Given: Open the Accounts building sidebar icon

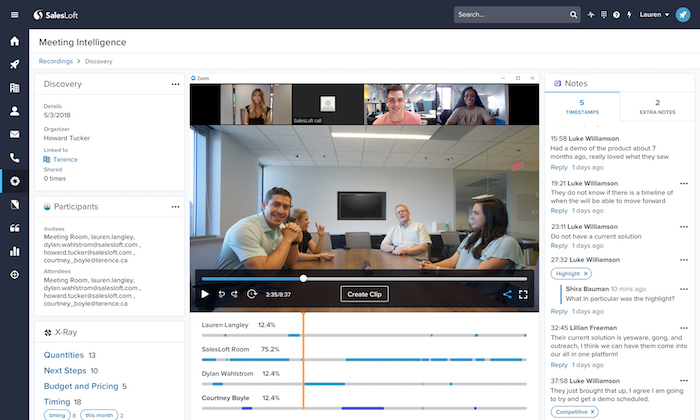Looking at the screenshot, I should click(15, 87).
